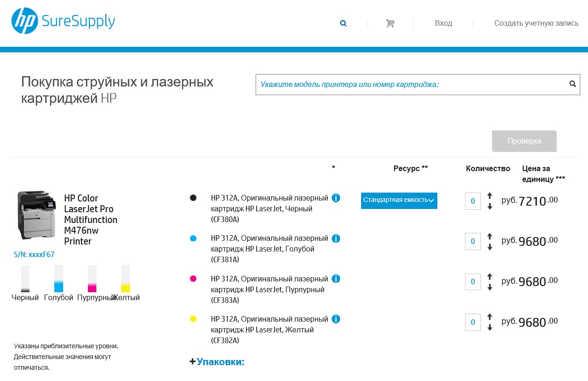This screenshot has height=381, width=588.
Task: Click HP 312A Пурпурный (CF383A) product name
Action: (269, 289)
